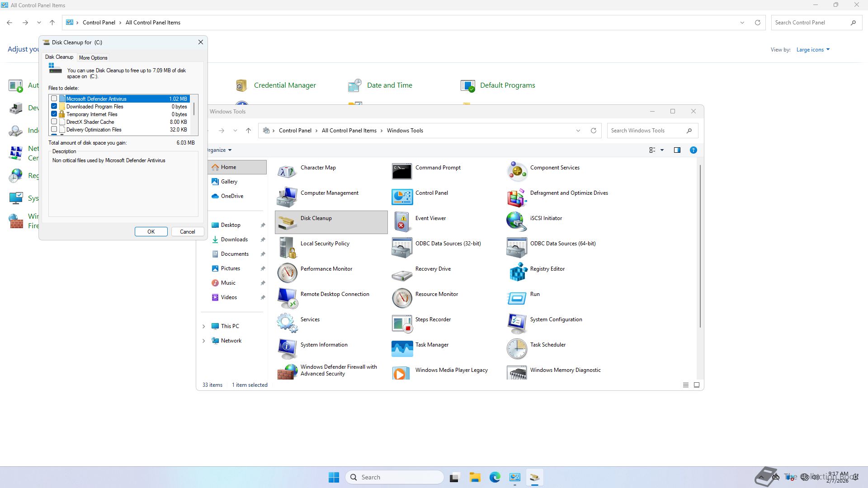The height and width of the screenshot is (488, 868).
Task: Click the Windows Tools help icon
Action: pyautogui.click(x=693, y=150)
